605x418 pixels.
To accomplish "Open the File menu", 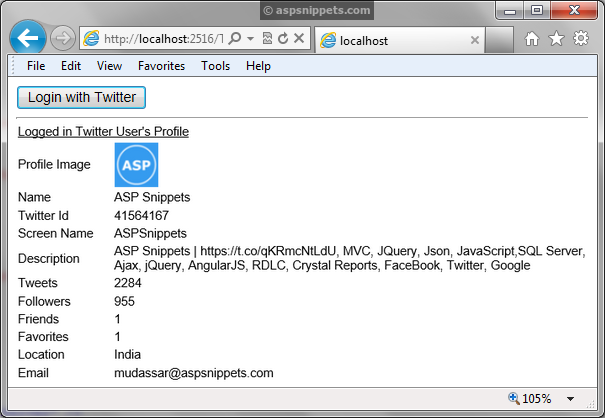I will pyautogui.click(x=36, y=66).
